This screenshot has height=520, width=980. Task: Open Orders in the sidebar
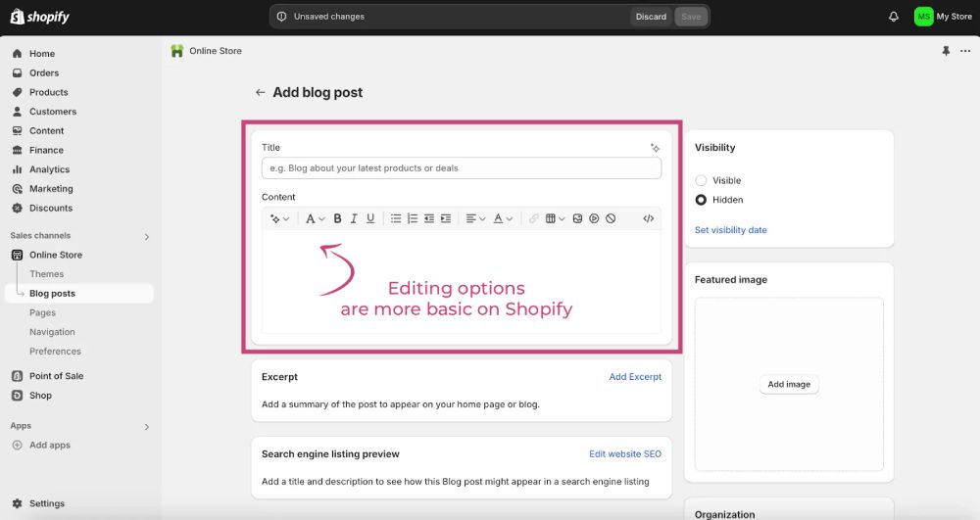click(x=44, y=73)
